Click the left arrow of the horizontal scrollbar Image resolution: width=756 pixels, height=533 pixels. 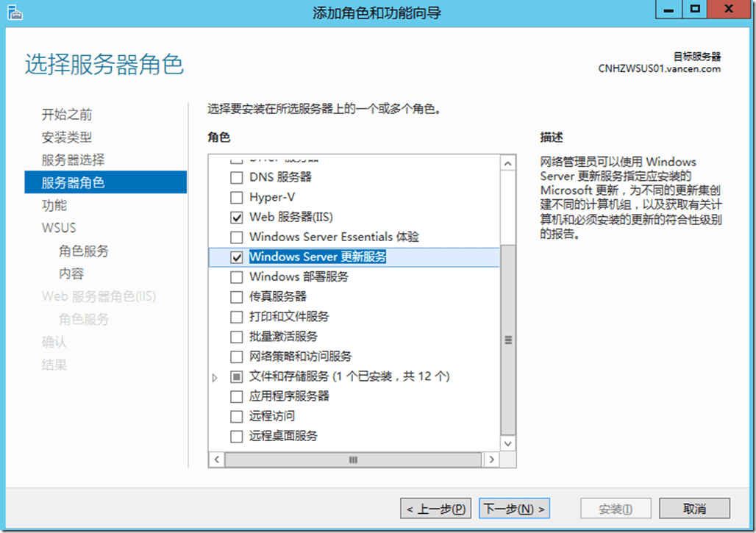click(216, 459)
